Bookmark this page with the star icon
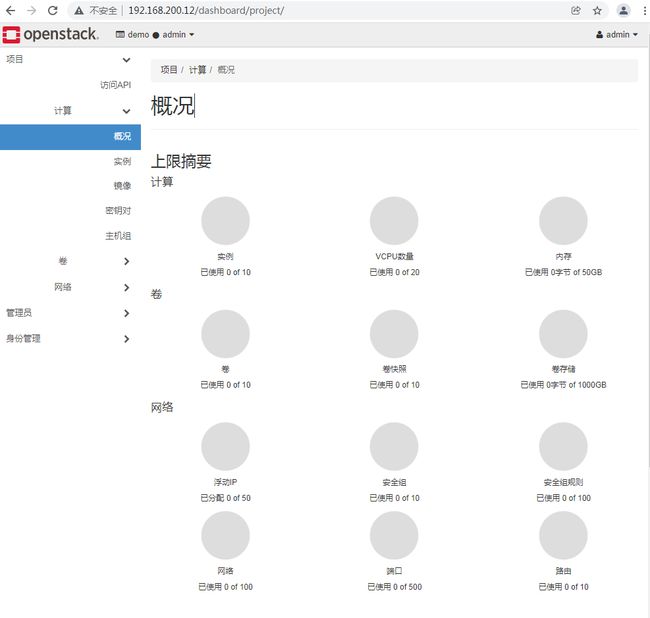 pos(597,10)
